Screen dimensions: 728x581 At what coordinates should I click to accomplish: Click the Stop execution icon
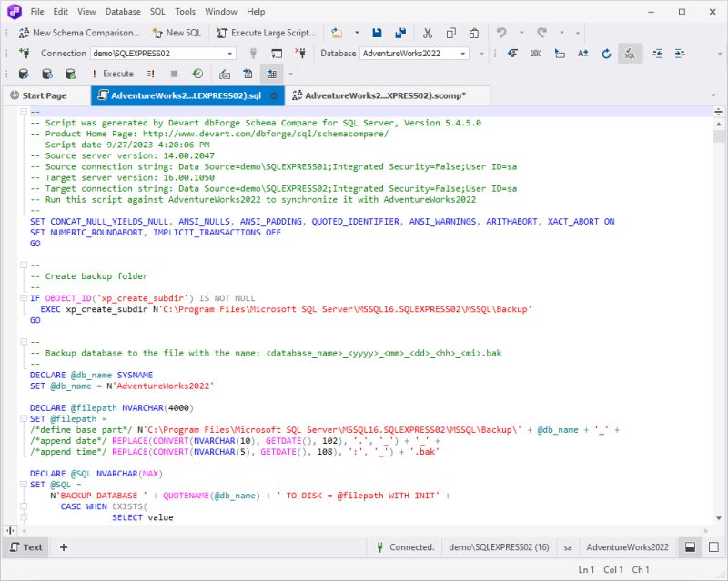(x=173, y=73)
